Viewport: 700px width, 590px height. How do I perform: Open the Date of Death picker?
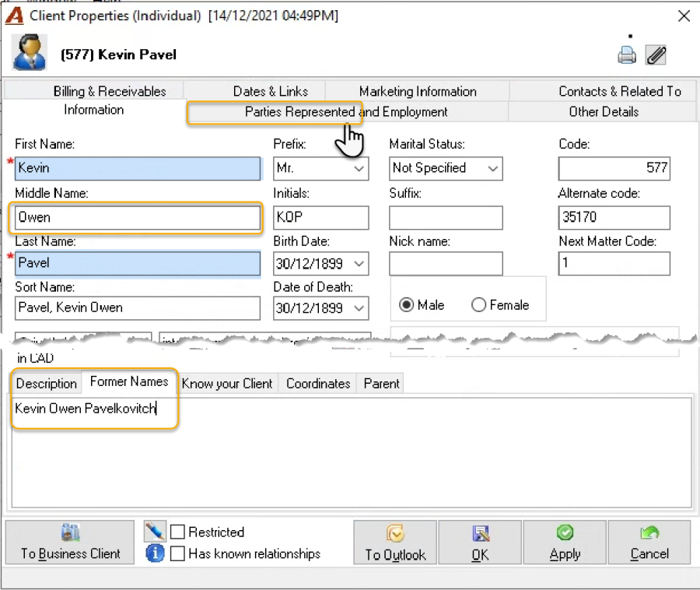(x=359, y=308)
